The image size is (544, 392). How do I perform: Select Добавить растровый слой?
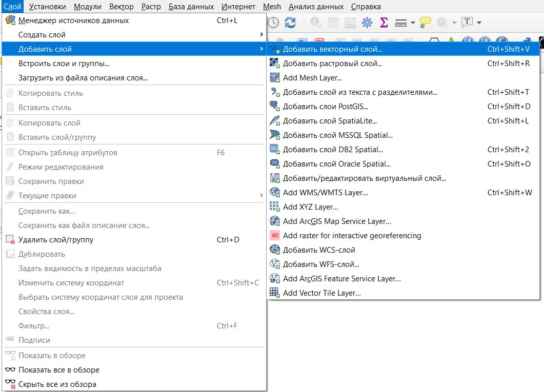[x=403, y=63]
